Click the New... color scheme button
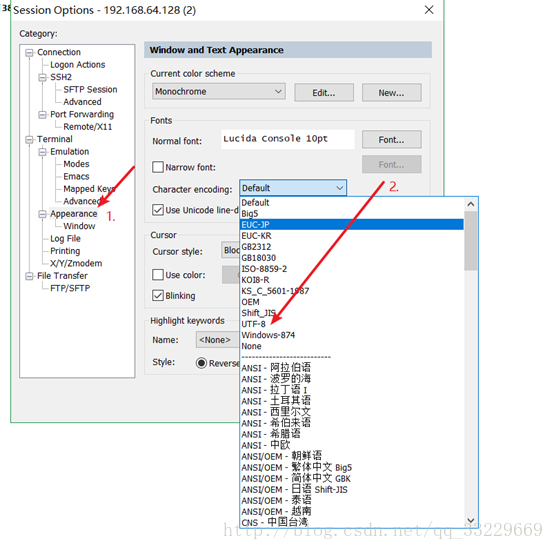 (391, 93)
